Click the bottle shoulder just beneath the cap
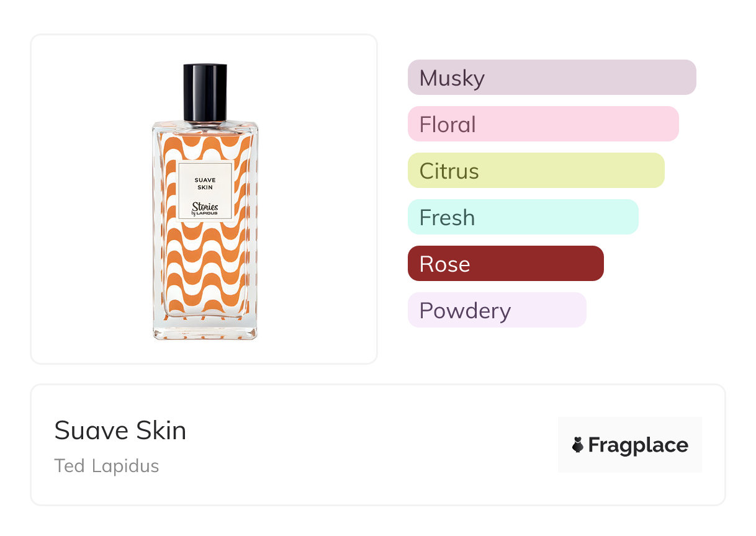This screenshot has height=536, width=756. (205, 128)
